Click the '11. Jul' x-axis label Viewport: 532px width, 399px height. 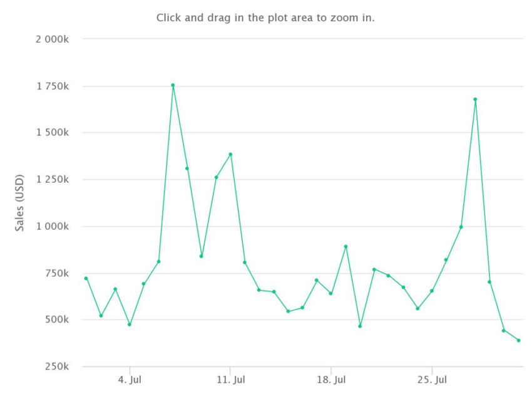231,380
